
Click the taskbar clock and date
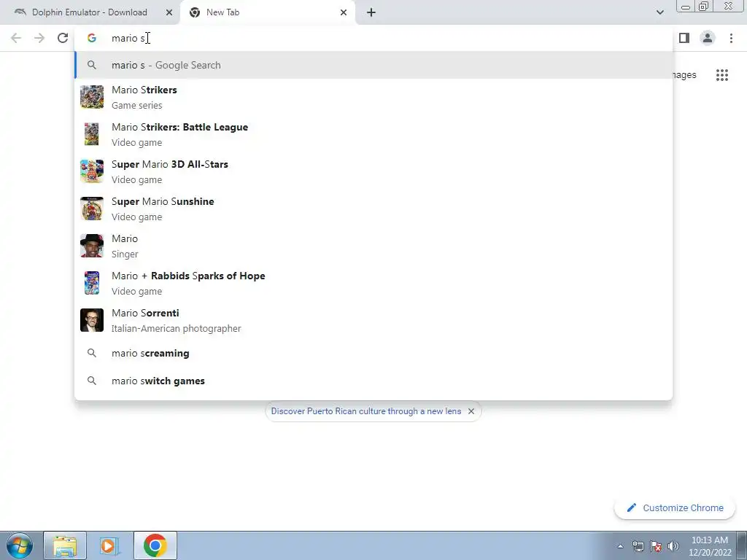pos(709,546)
